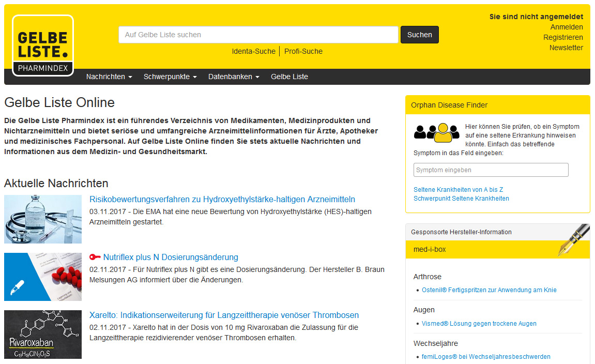Image resolution: width=595 pixels, height=364 pixels.
Task: Open the Xarelto Indikationserweiterung article headline
Action: click(x=224, y=315)
